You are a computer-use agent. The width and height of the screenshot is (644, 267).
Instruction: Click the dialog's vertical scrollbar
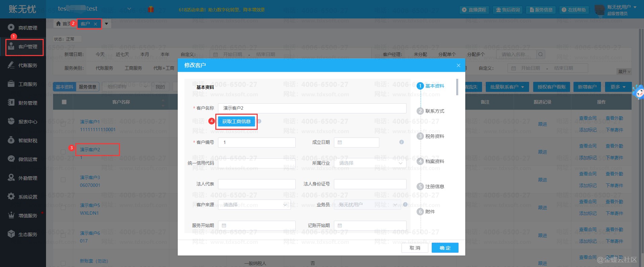(457, 87)
